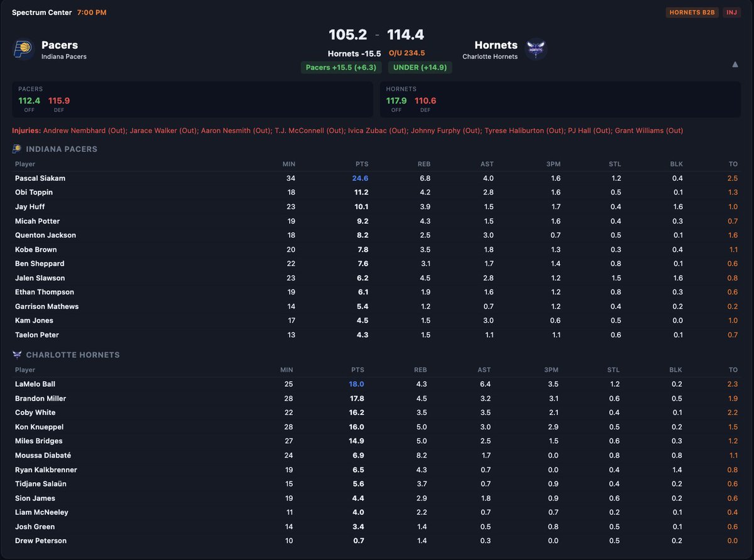Select the Miles Bridges player name
Screen dimensions: 754x560
pyautogui.click(x=39, y=441)
